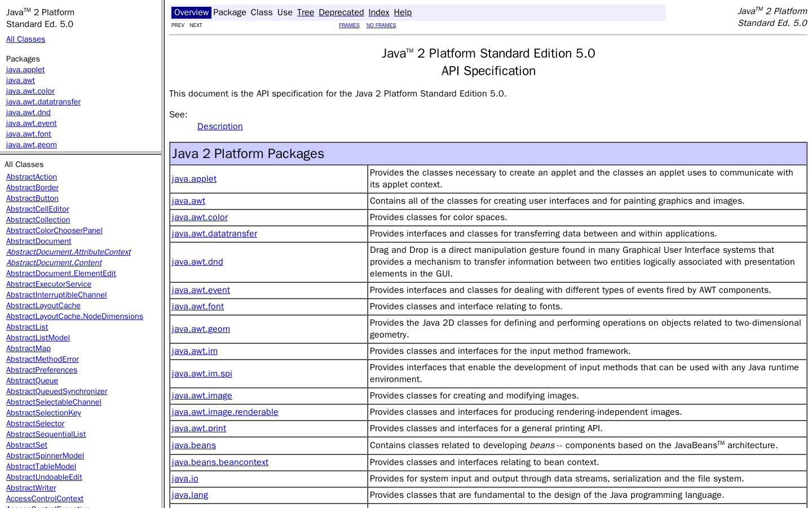Click the "Provides classes for color spaces." description

click(x=439, y=217)
